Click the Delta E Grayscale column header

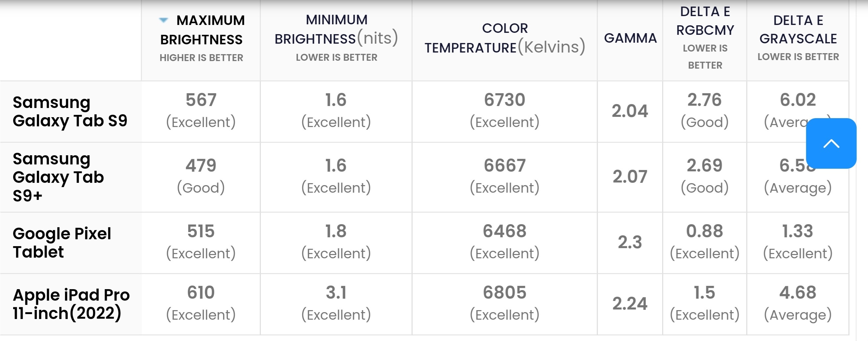798,39
